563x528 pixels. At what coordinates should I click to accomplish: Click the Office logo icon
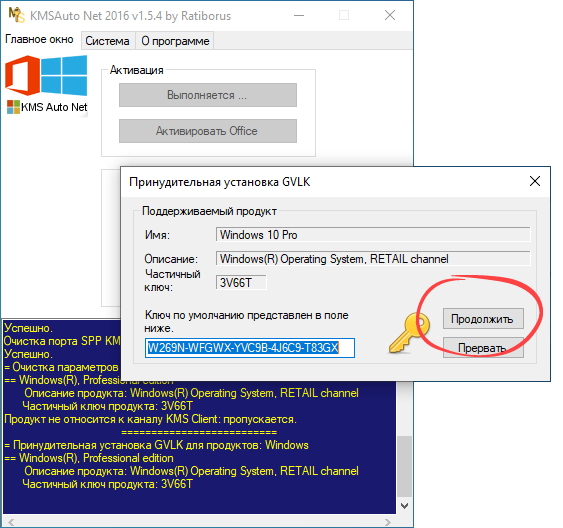22,75
